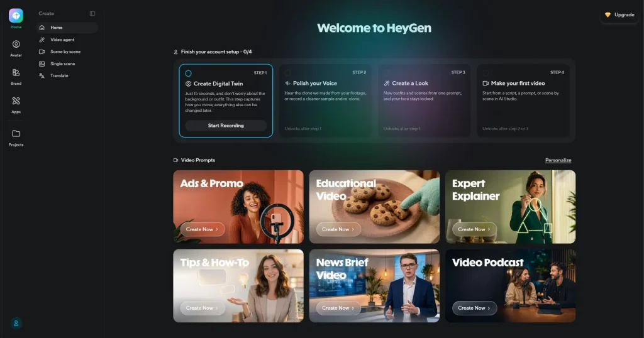Viewport: 644px width, 338px height.
Task: Click the Video Prompts heading
Action: 198,160
